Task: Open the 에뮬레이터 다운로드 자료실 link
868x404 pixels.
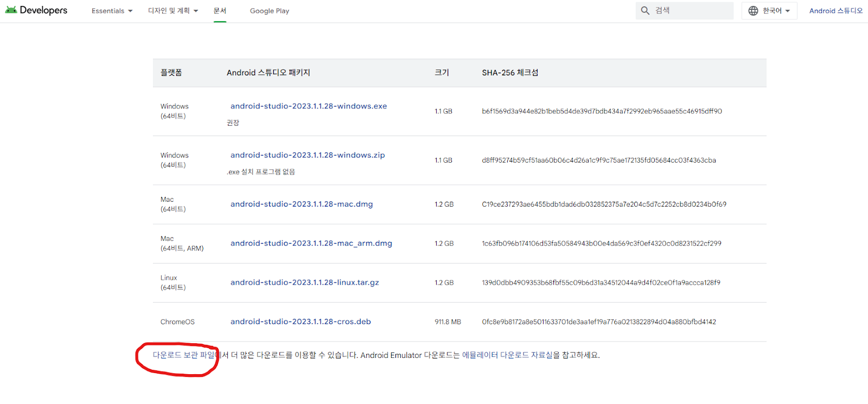Action: (507, 355)
